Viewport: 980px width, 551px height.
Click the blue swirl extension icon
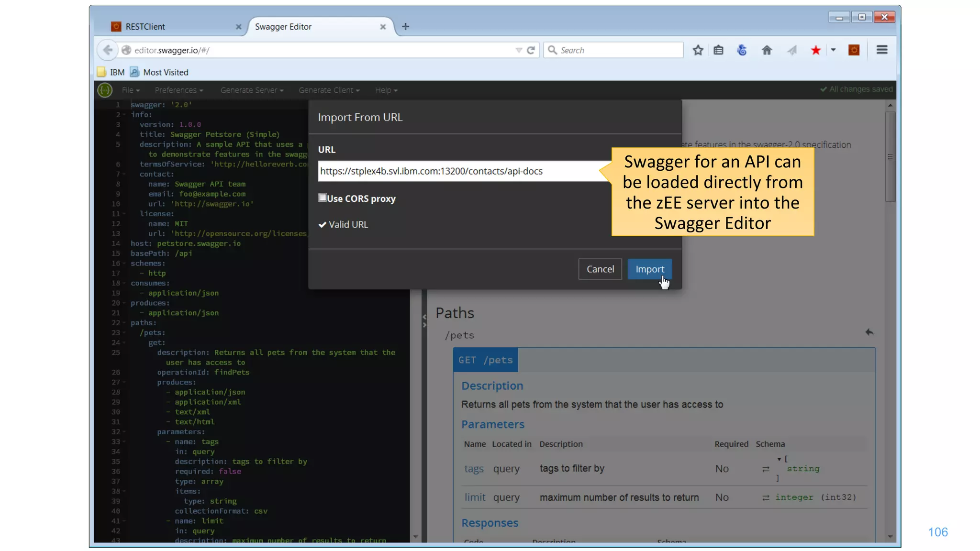click(x=742, y=50)
